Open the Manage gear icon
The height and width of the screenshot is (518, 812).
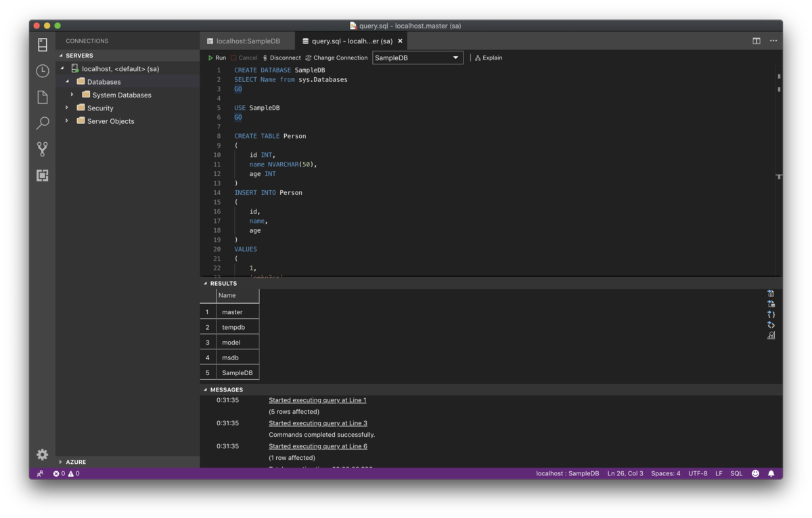[42, 454]
